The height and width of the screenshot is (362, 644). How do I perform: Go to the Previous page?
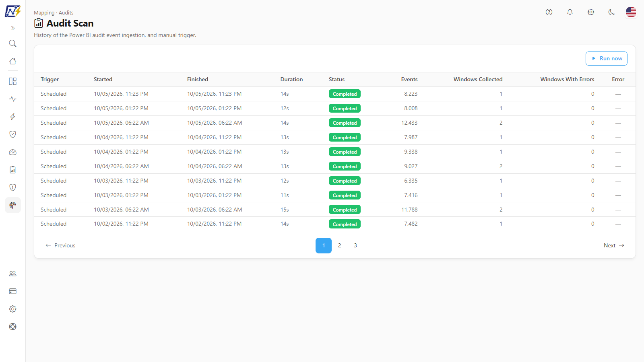tap(60, 245)
